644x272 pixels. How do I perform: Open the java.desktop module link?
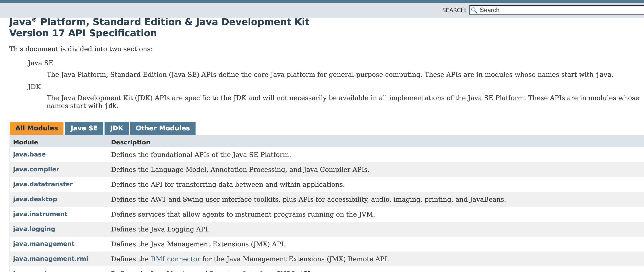pos(35,199)
